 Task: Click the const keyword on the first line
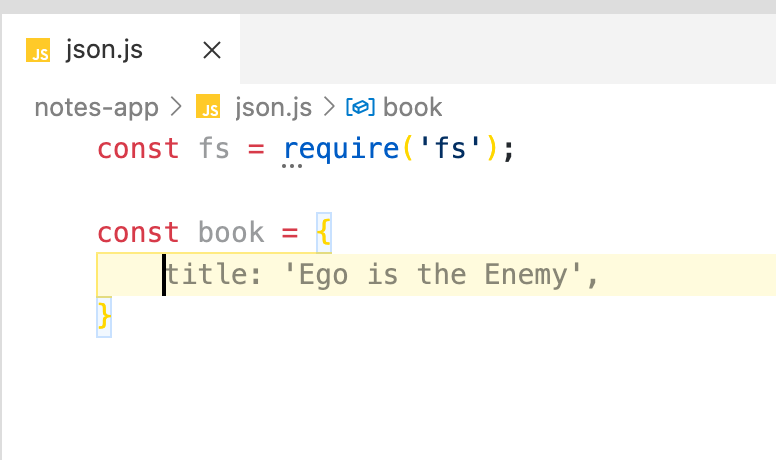pos(138,149)
